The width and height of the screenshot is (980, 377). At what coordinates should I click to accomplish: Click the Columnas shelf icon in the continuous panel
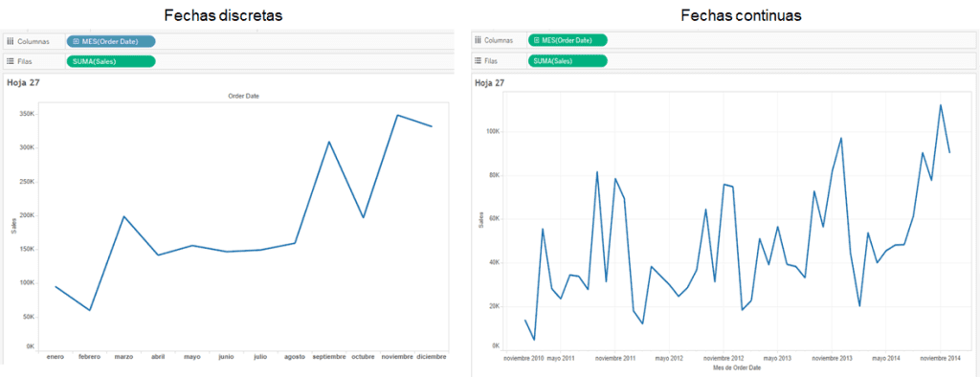[479, 40]
